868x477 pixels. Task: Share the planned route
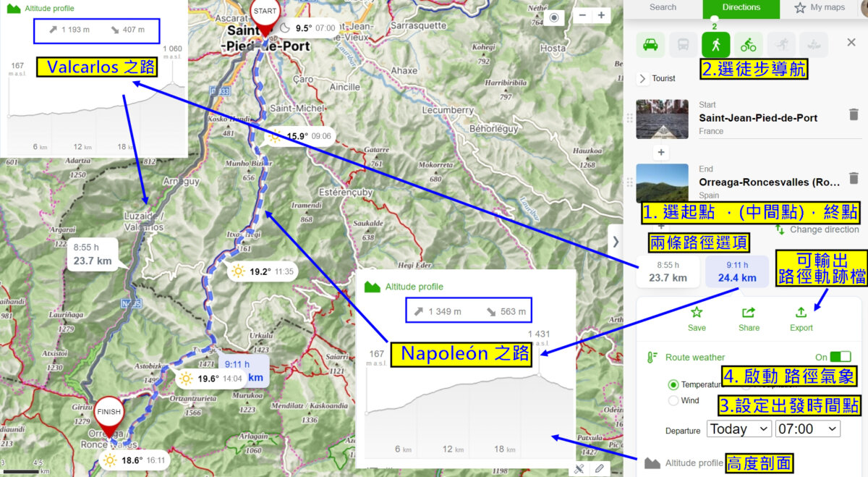(749, 318)
